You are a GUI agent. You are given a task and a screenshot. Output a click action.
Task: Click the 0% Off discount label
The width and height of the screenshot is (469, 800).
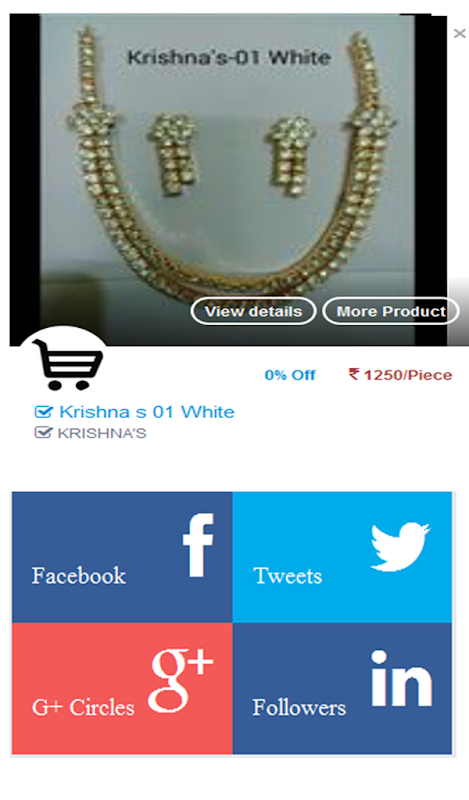(290, 375)
